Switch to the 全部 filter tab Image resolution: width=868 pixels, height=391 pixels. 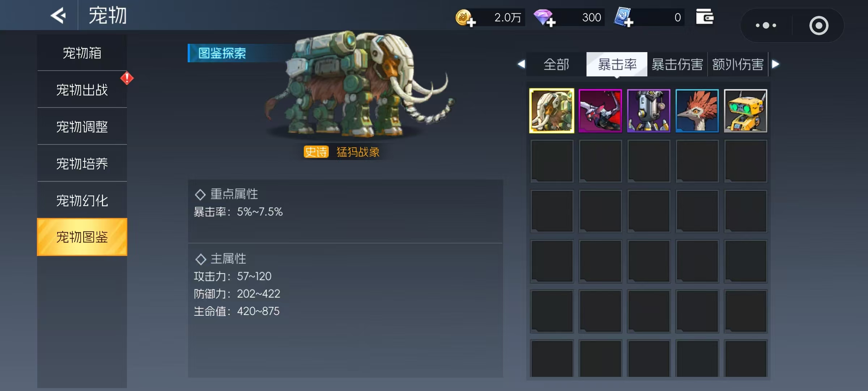click(x=556, y=64)
